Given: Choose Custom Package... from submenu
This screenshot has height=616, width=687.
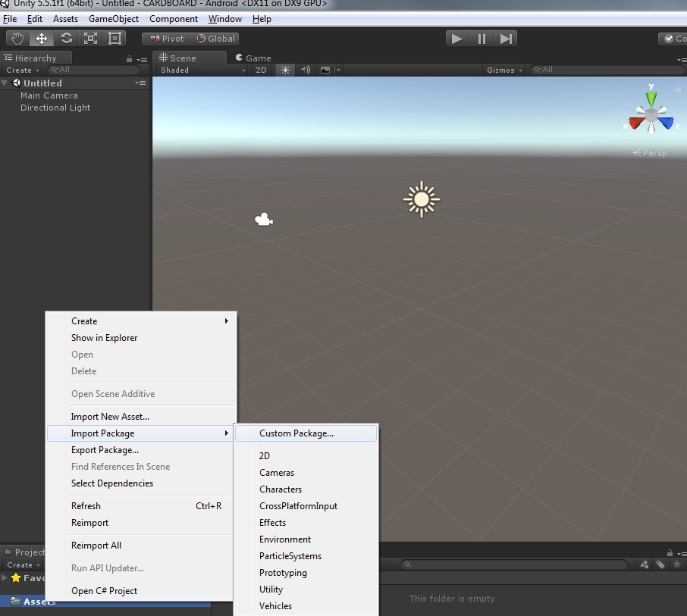Looking at the screenshot, I should (296, 433).
